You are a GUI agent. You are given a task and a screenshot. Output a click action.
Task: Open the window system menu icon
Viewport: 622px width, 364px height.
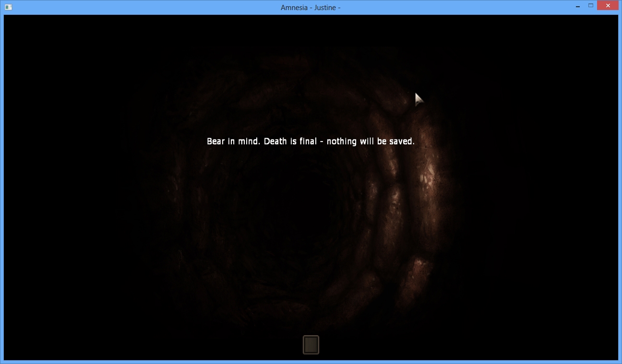click(x=8, y=7)
